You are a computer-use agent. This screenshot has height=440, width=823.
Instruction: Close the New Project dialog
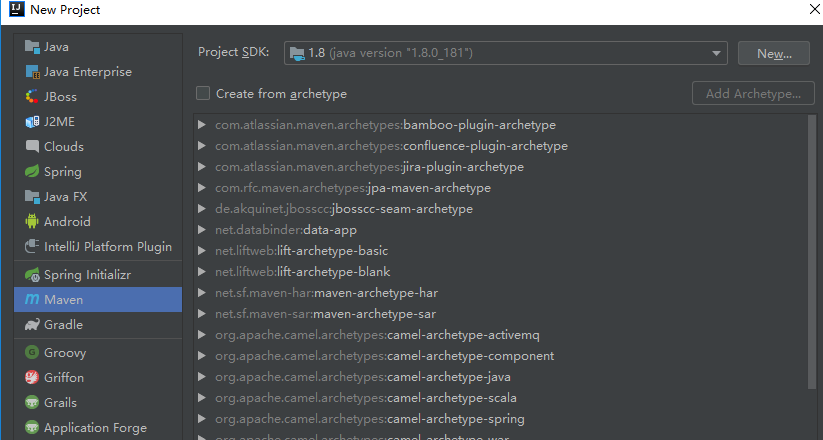815,9
